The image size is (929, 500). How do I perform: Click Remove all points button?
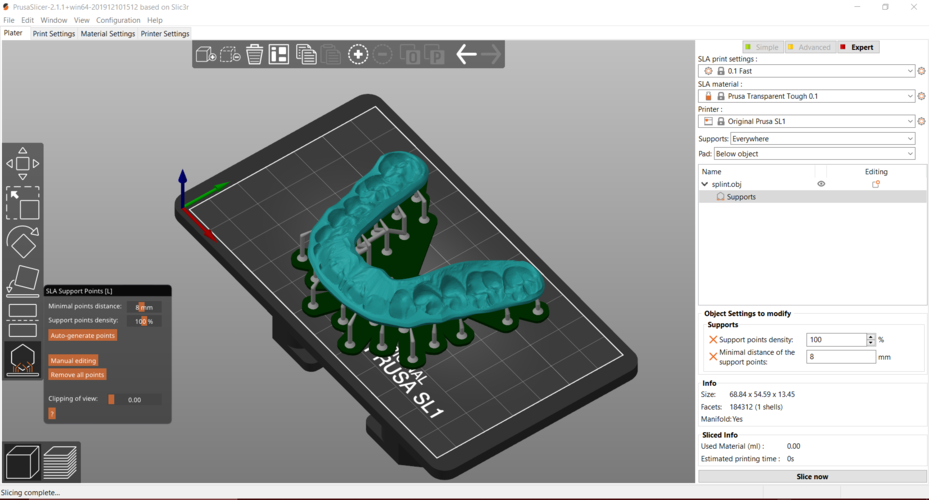pos(77,374)
